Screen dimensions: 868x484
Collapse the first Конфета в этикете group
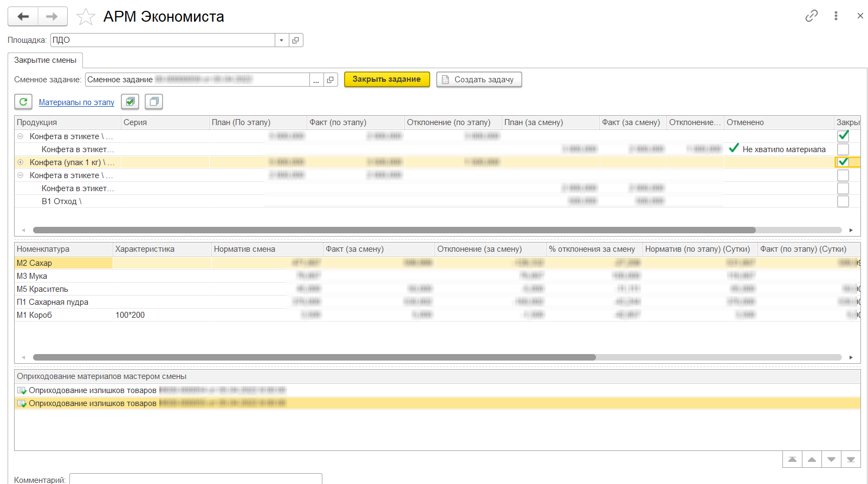point(21,136)
